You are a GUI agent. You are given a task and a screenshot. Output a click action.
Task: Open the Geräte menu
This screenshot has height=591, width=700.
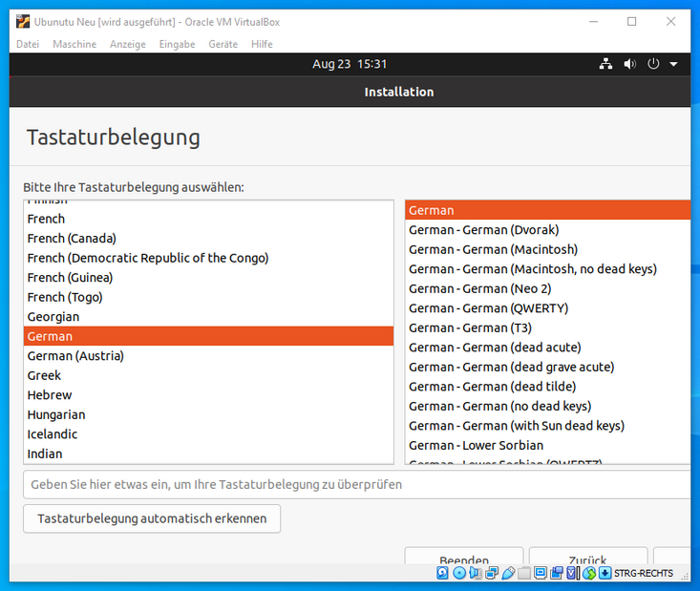pyautogui.click(x=223, y=44)
